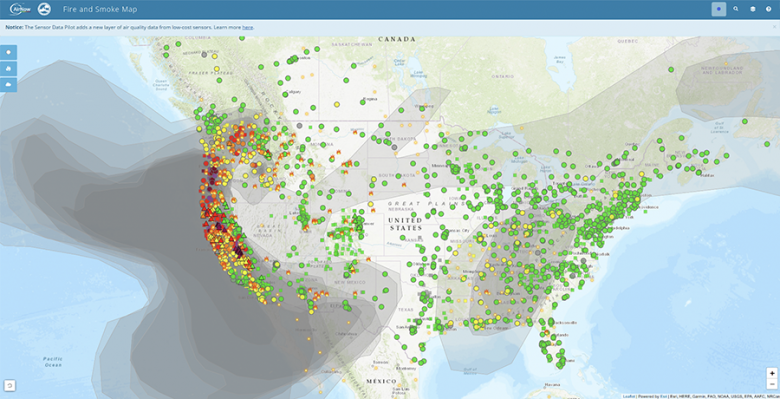Open the help question mark icon
The height and width of the screenshot is (399, 780).
(769, 9)
